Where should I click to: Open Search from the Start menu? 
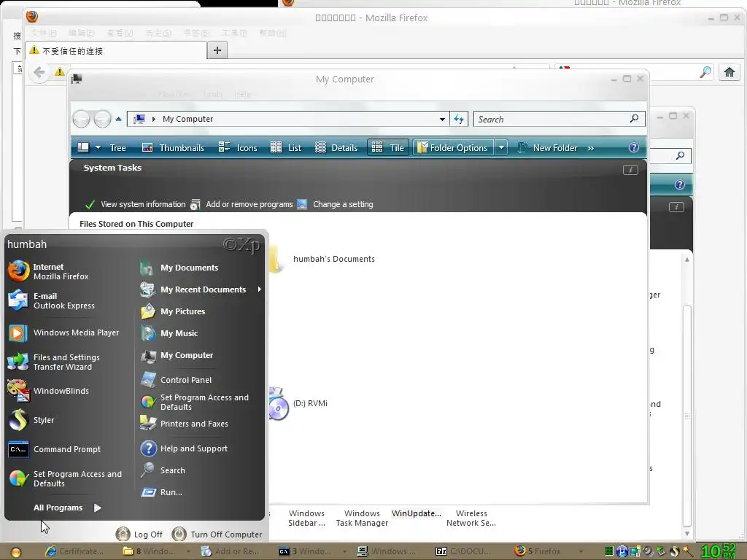(x=163, y=470)
